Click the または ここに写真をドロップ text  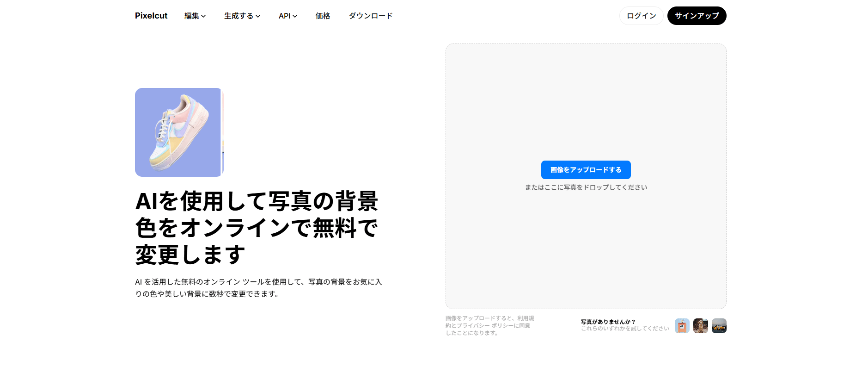click(x=586, y=187)
